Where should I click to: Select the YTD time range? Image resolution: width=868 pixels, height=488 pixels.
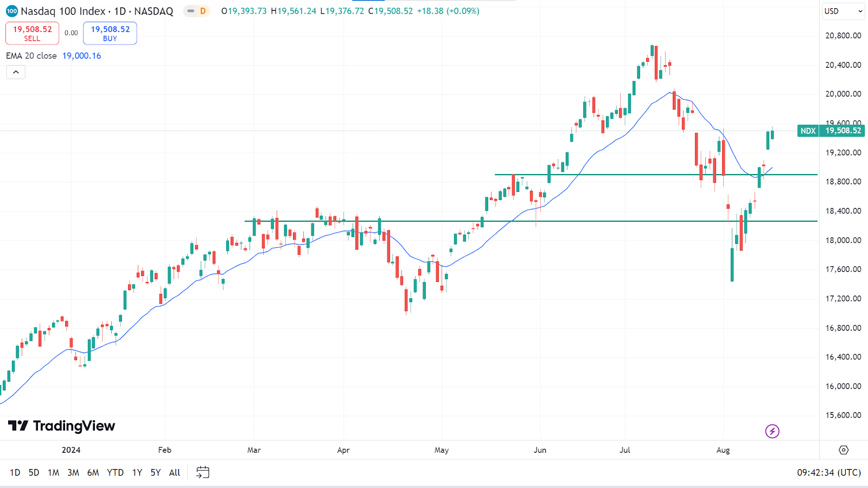(115, 473)
